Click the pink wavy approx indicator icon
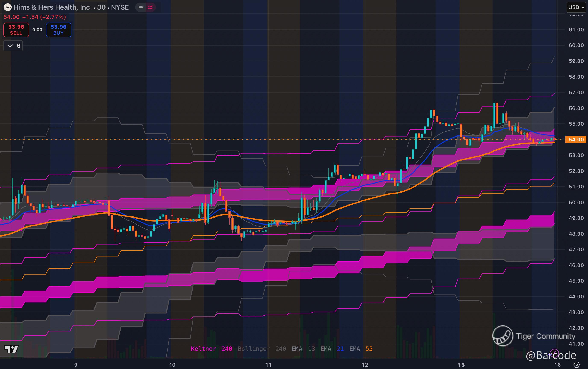This screenshot has height=369, width=588. click(150, 7)
